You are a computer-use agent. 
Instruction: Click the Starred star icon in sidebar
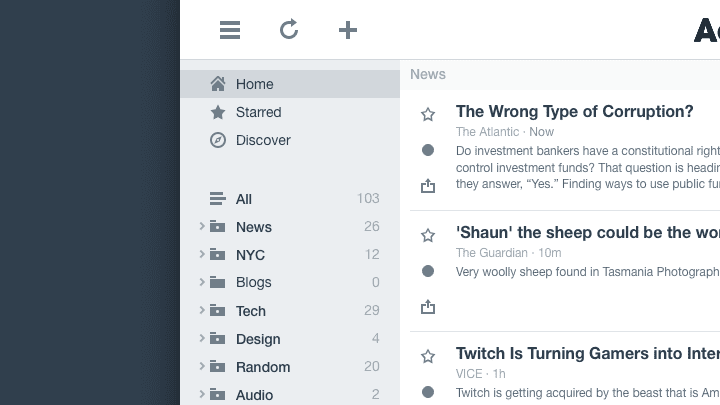[x=218, y=112]
